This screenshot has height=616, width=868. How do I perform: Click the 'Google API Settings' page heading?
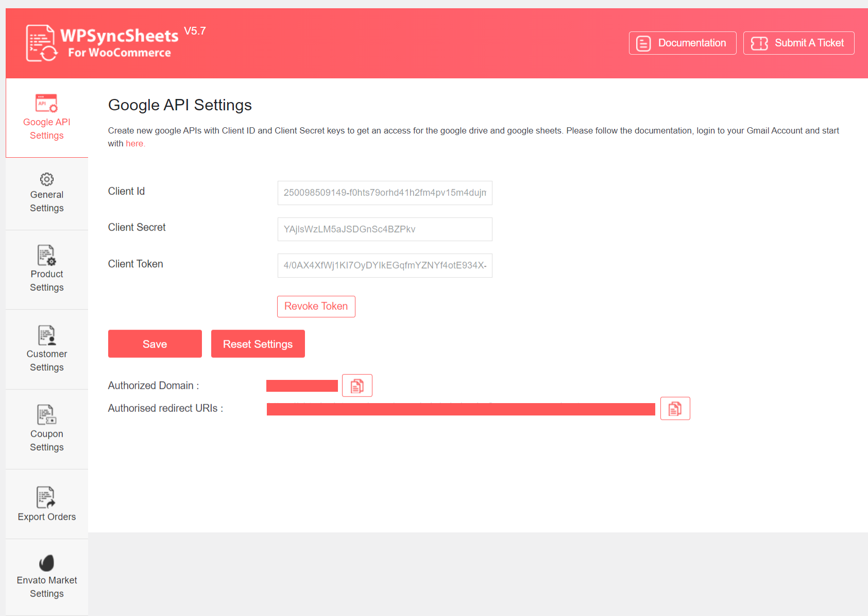[180, 105]
